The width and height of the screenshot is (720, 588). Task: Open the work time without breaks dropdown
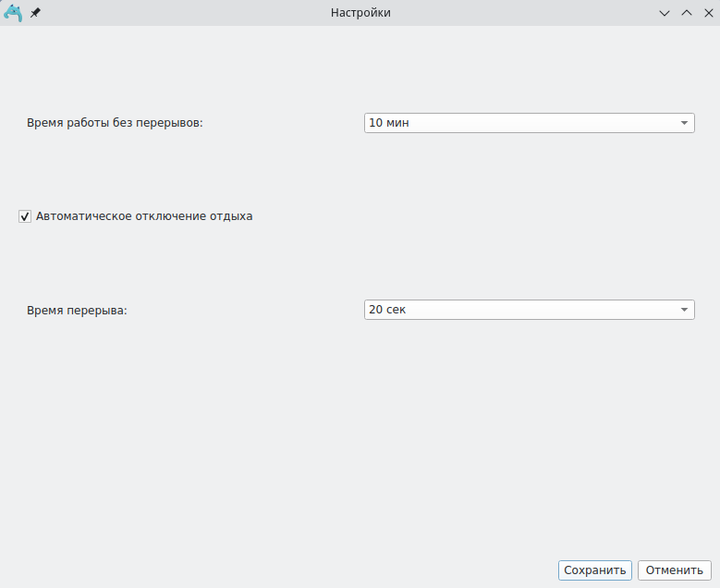click(529, 123)
